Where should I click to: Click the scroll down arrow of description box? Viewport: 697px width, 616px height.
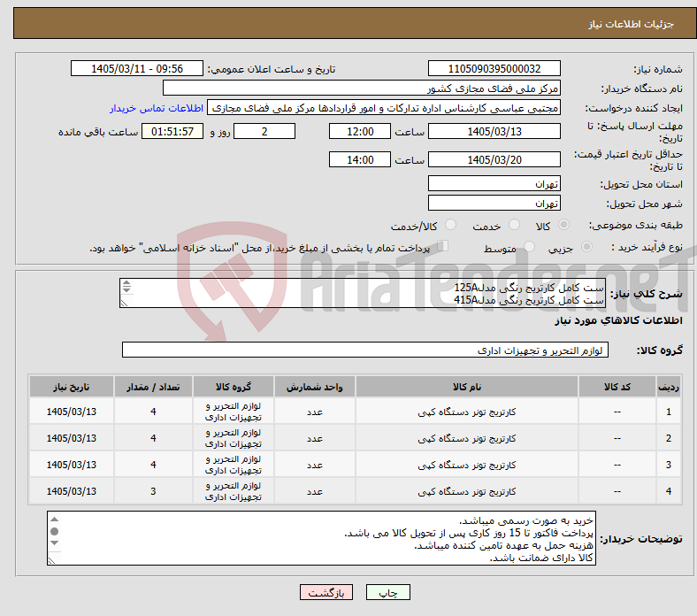click(x=126, y=289)
